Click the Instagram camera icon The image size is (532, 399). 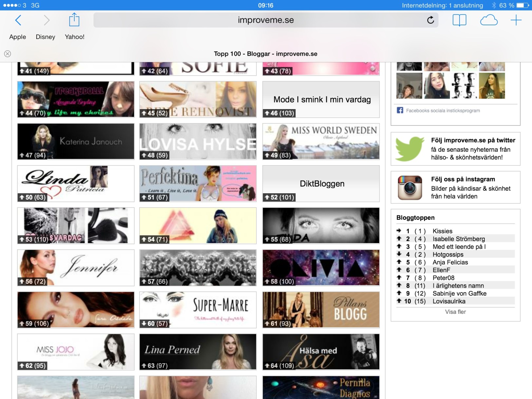[409, 187]
